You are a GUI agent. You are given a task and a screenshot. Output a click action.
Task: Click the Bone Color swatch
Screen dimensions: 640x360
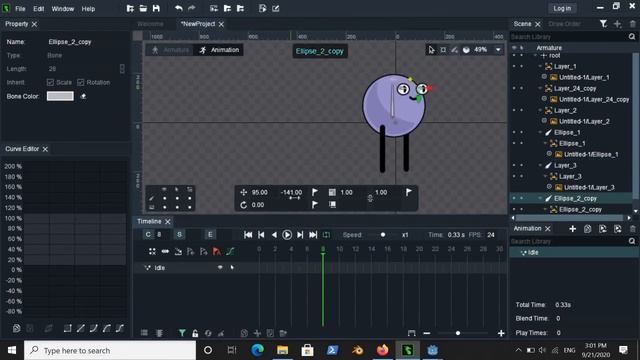pyautogui.click(x=60, y=96)
